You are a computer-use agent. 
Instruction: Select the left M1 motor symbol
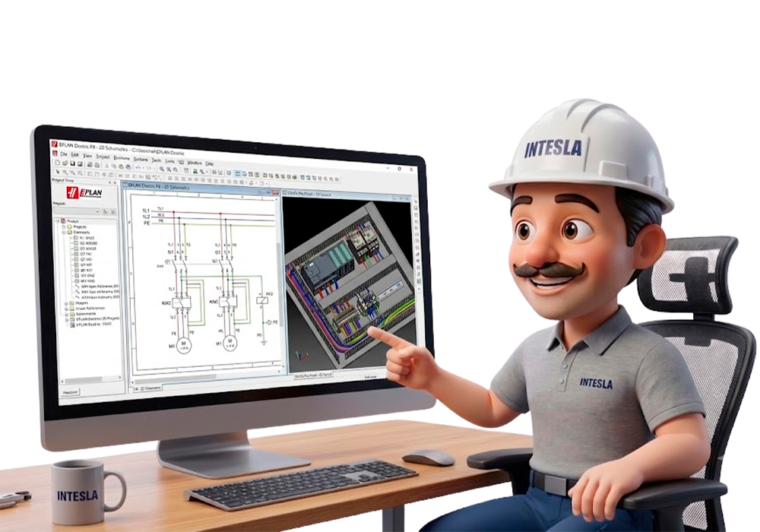pos(184,344)
